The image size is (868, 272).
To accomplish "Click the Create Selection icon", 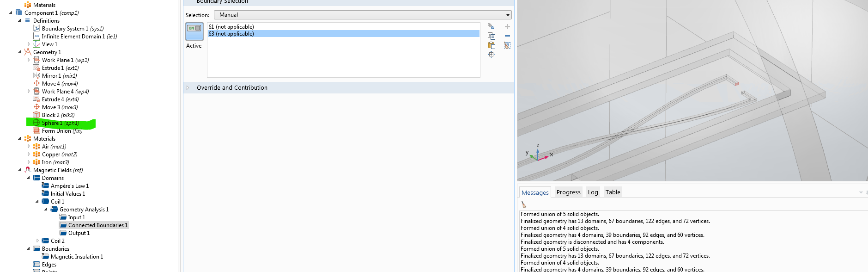I will [491, 27].
